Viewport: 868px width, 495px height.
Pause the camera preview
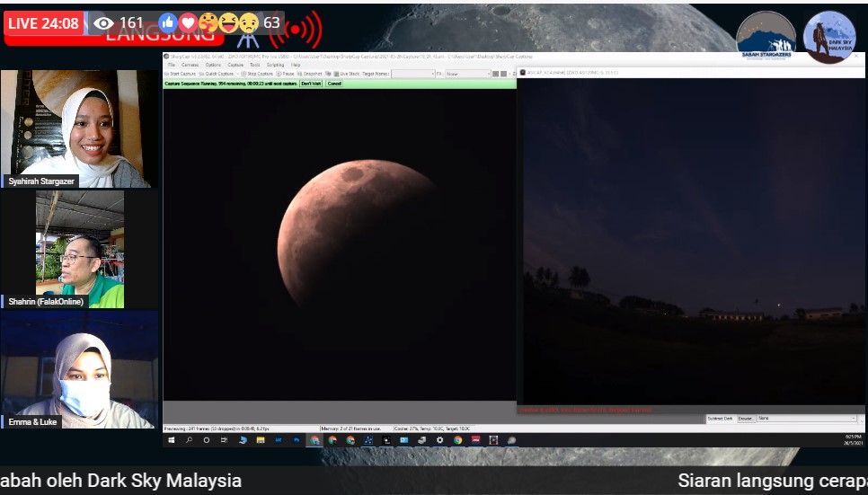click(284, 74)
